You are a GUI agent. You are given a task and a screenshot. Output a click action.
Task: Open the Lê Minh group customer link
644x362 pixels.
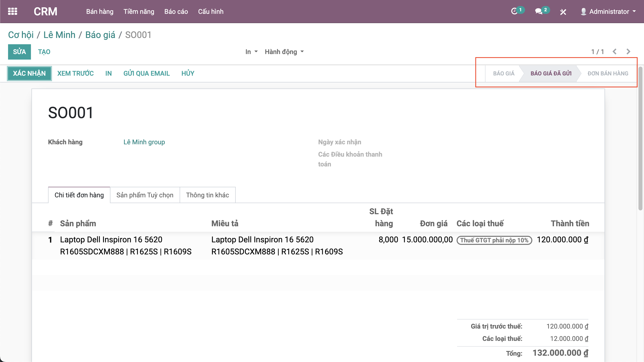(144, 142)
